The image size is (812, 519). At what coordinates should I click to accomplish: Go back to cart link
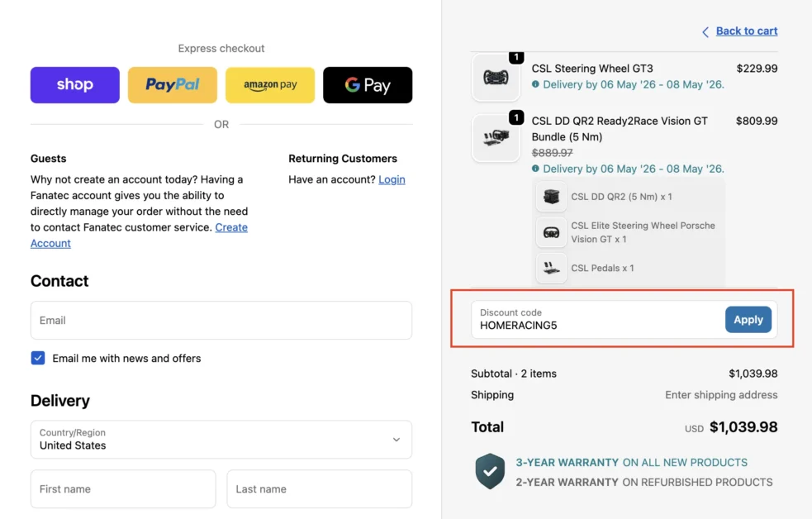746,31
